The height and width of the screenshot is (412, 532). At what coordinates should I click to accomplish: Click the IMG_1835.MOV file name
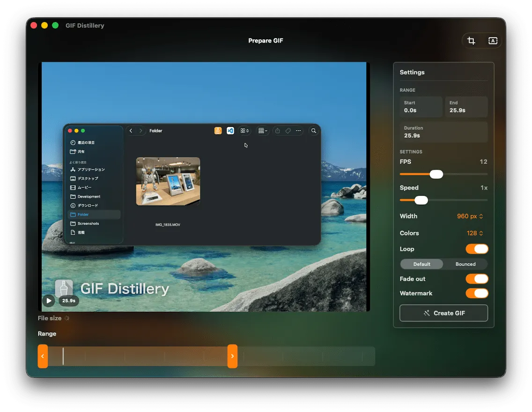coord(168,224)
